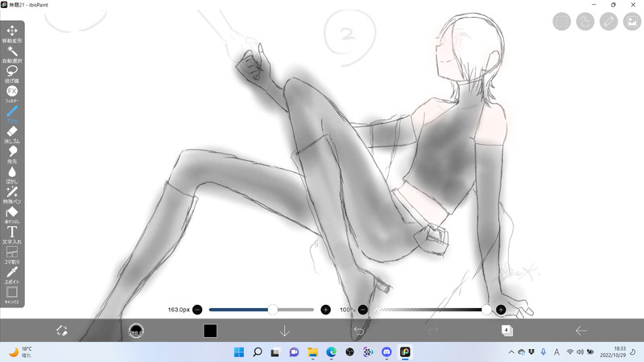Select the Bucket fill tool
644x362 pixels.
pyautogui.click(x=12, y=215)
